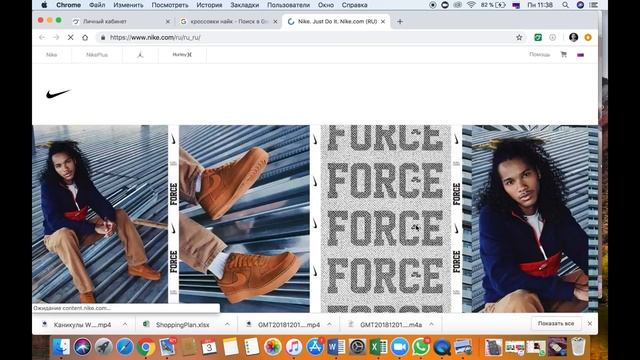The height and width of the screenshot is (360, 640).
Task: Open Calendar from the dock
Action: [209, 347]
